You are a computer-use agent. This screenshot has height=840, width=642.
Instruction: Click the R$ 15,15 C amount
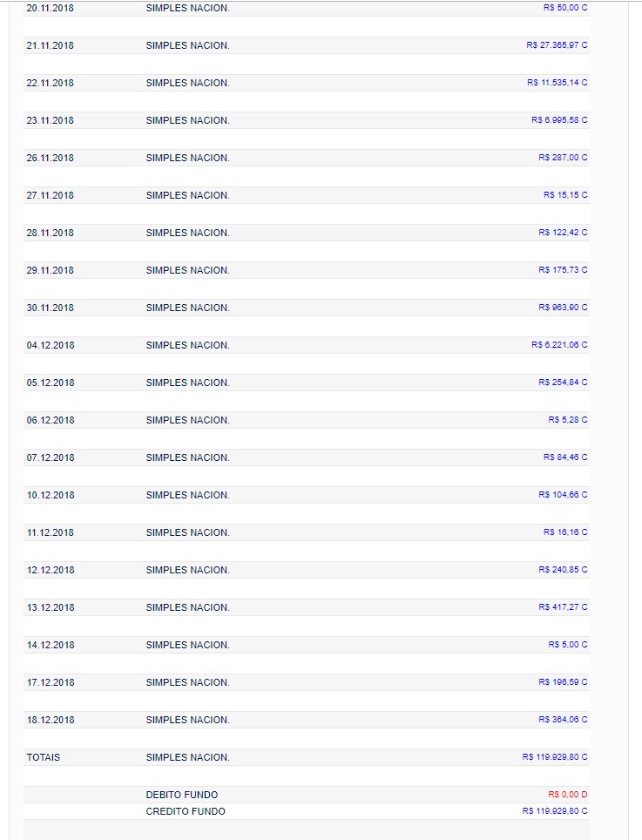click(x=564, y=195)
